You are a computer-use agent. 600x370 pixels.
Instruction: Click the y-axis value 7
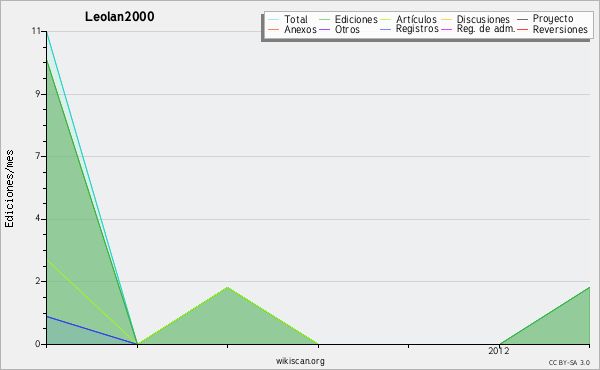pos(38,156)
